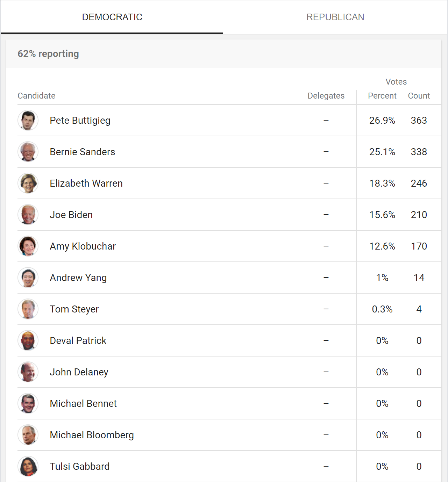Screen dimensions: 448x482
Task: Switch to the Republican tab
Action: tap(335, 17)
